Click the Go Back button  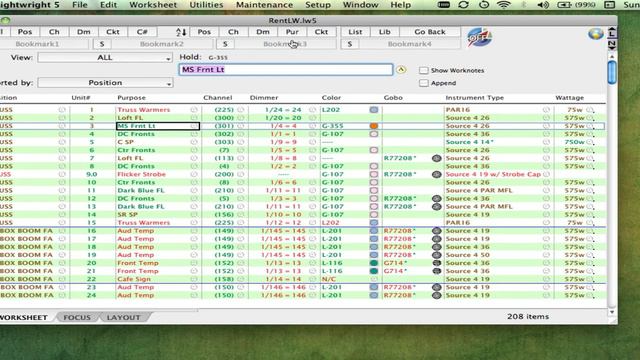pos(430,32)
